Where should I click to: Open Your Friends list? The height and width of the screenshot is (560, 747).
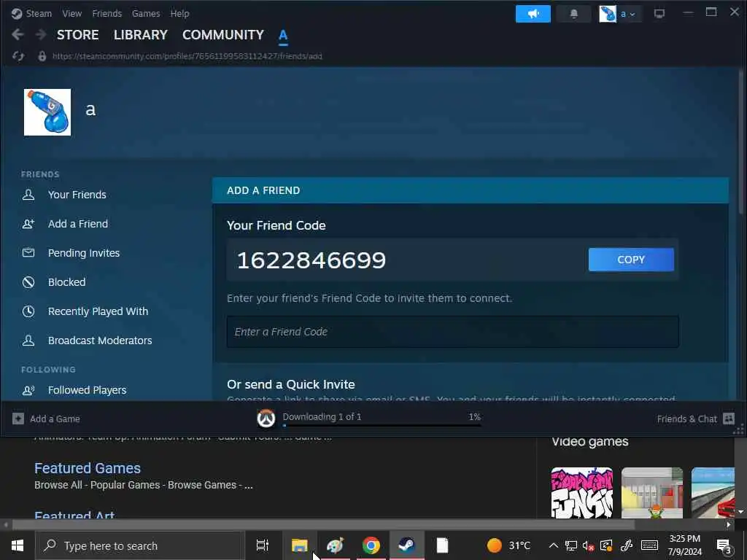pos(77,195)
